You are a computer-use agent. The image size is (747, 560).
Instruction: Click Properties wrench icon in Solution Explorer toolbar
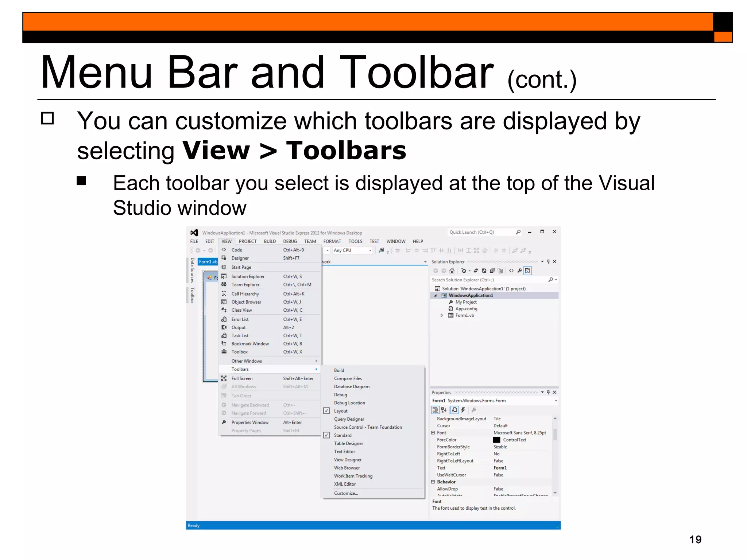coord(519,271)
